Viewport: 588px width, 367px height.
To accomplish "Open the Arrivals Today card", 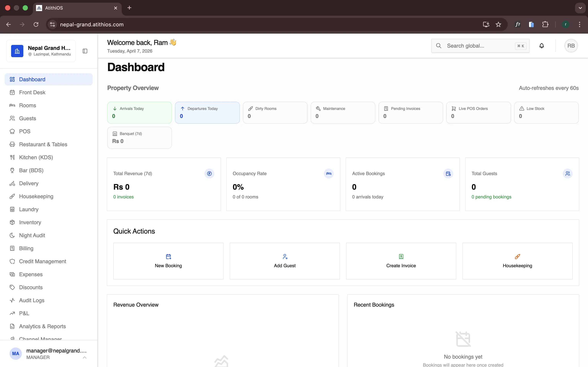I will tap(139, 112).
